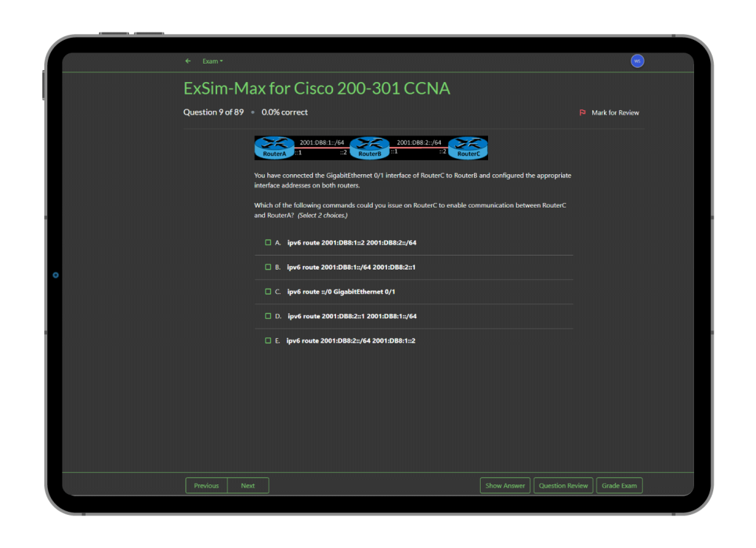Viewport: 756px width, 548px height.
Task: Advance with the Next button
Action: pyautogui.click(x=248, y=485)
